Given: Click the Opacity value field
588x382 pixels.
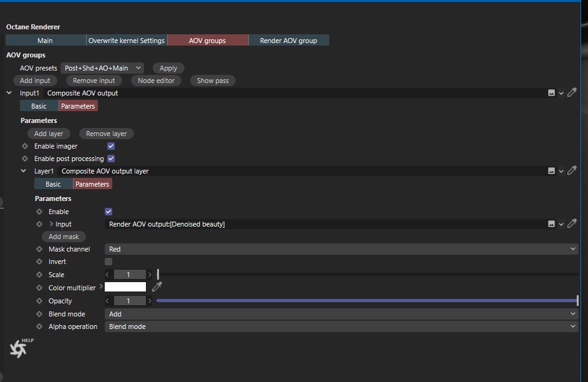Looking at the screenshot, I should pos(130,301).
